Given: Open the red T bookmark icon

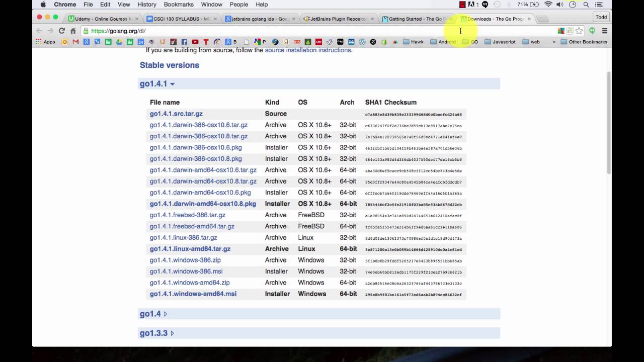Looking at the screenshot, I should [x=206, y=42].
